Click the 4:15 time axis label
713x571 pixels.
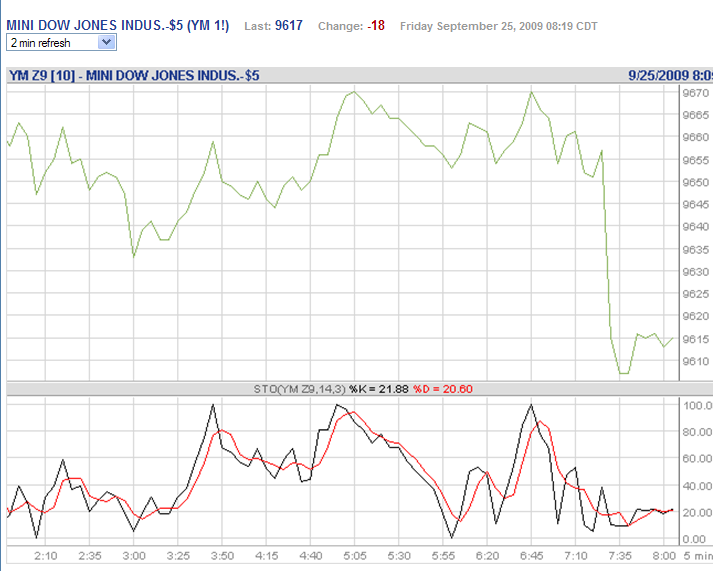click(266, 556)
